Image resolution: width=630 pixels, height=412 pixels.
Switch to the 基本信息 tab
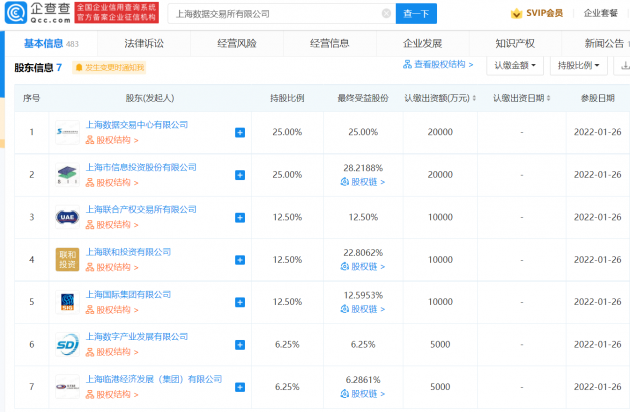click(x=51, y=43)
